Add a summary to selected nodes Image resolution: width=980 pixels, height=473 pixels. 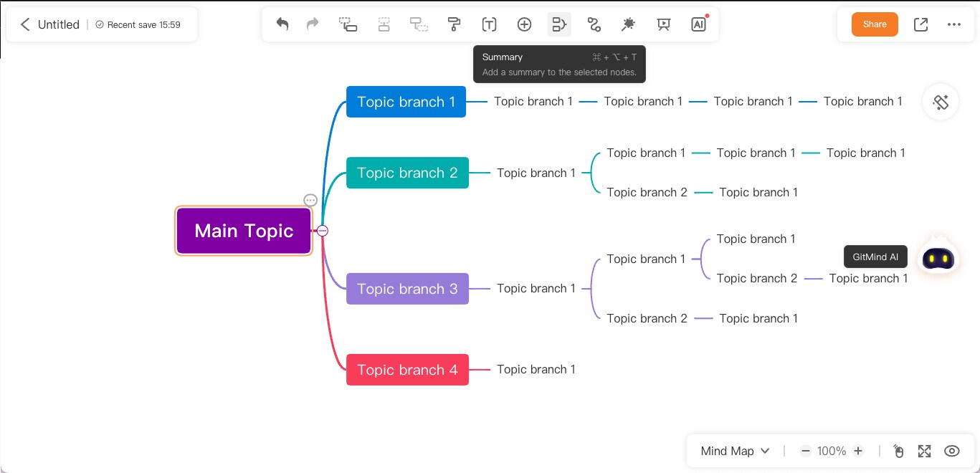559,24
